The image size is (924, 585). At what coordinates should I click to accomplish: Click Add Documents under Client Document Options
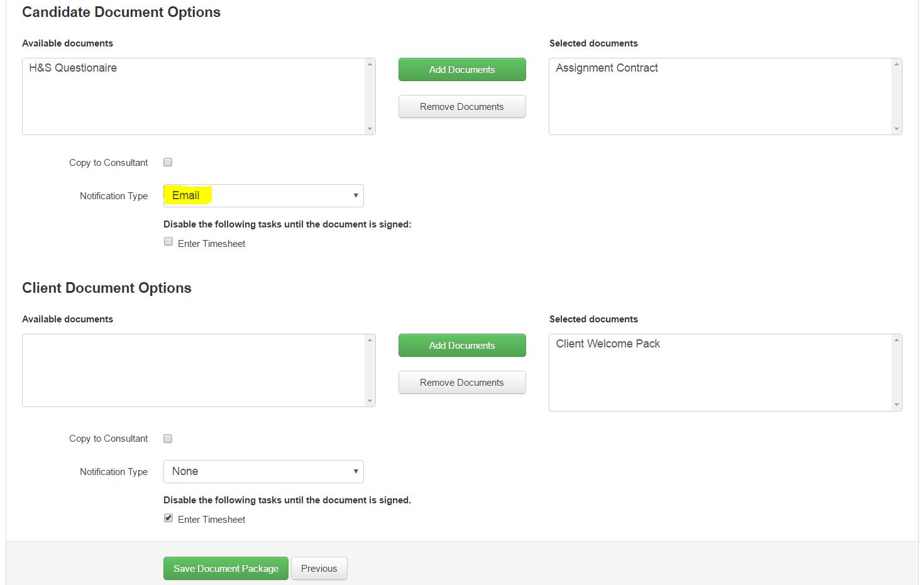(x=462, y=346)
